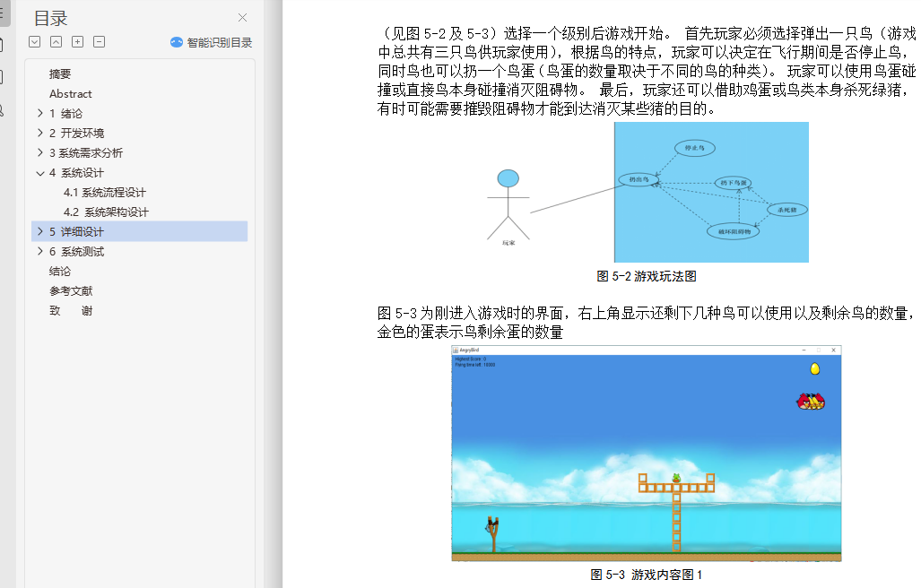
Task: Click the minus box icon to collapse headings
Action: [100, 41]
